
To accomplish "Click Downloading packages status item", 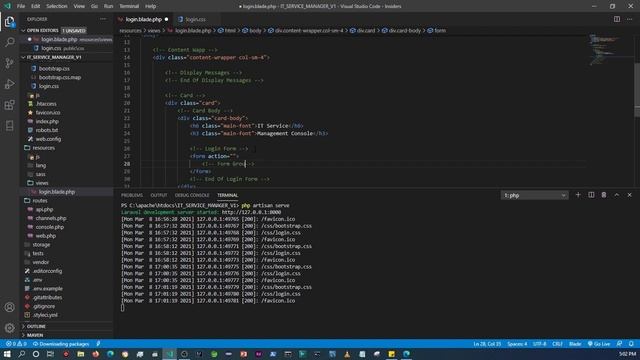I will [61, 344].
